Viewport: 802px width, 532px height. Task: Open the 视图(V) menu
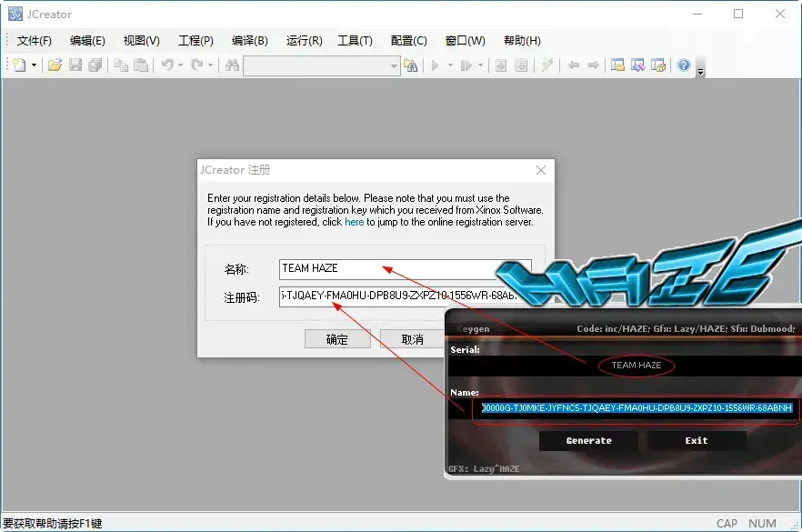(x=142, y=41)
